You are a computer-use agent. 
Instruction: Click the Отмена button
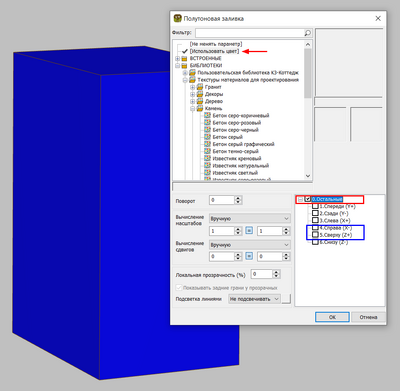[368, 317]
